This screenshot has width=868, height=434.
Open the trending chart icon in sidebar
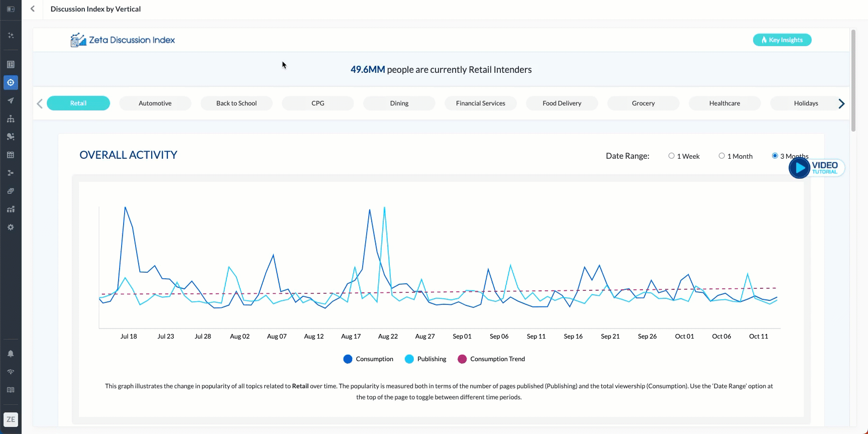(11, 209)
